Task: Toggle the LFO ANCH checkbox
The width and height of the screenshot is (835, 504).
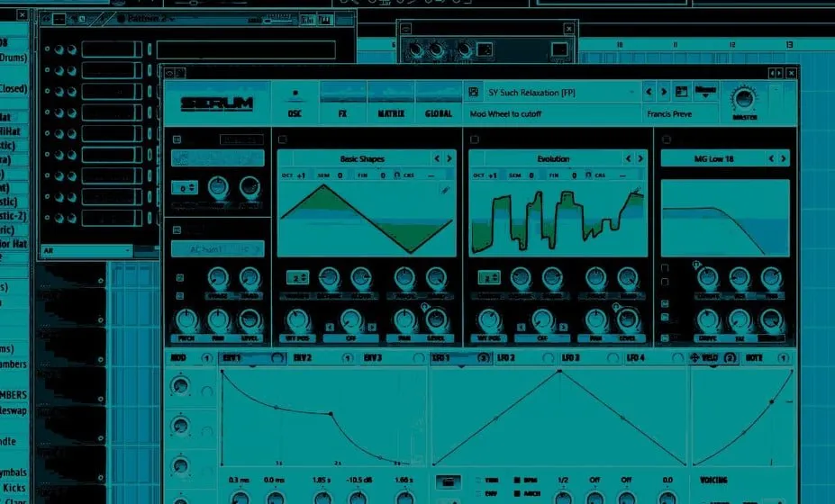Action: click(x=516, y=493)
